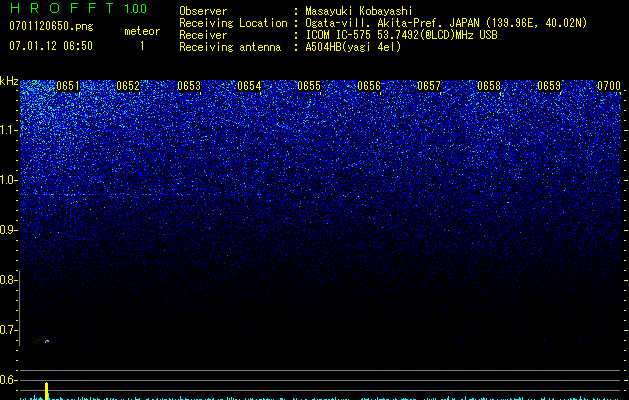Click the 1.0 frequency axis label
Screen dimensions: 629x400
9,180
